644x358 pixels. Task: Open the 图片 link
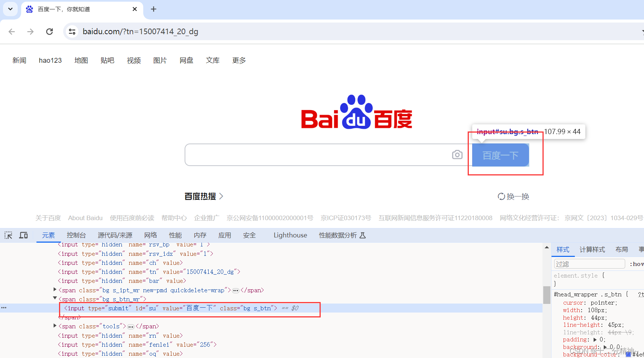click(160, 60)
